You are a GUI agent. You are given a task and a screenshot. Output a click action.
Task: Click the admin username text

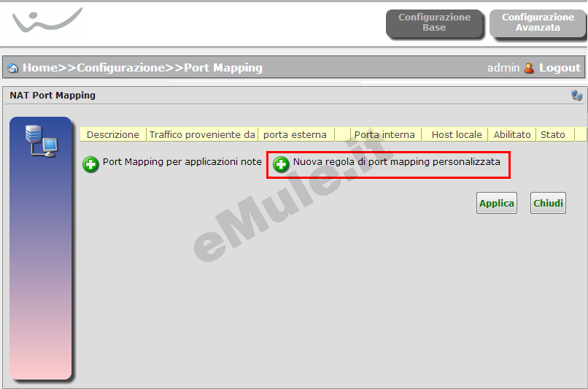pos(503,68)
